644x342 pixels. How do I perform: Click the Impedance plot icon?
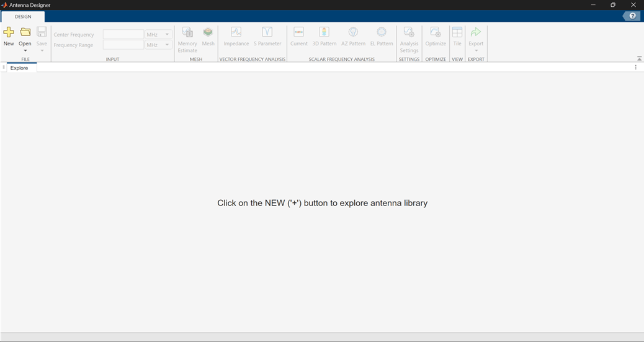(236, 32)
